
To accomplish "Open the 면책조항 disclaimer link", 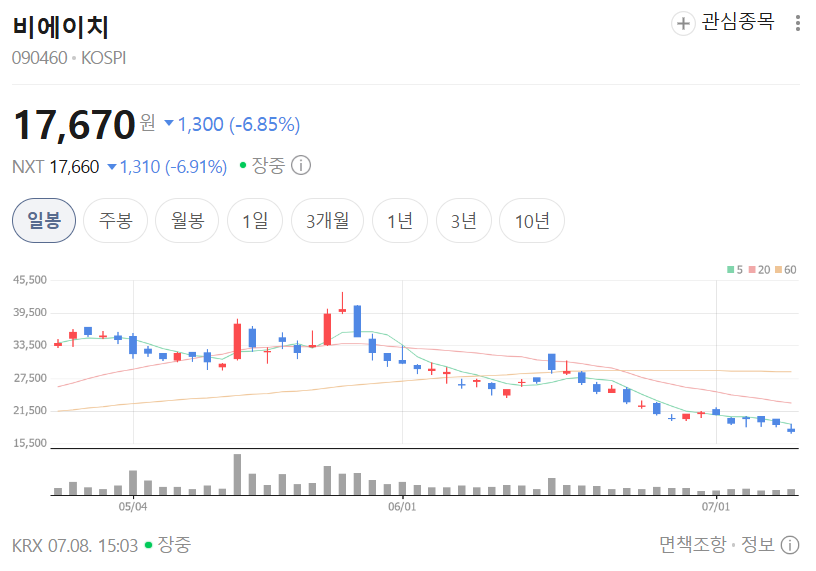I will tap(692, 545).
